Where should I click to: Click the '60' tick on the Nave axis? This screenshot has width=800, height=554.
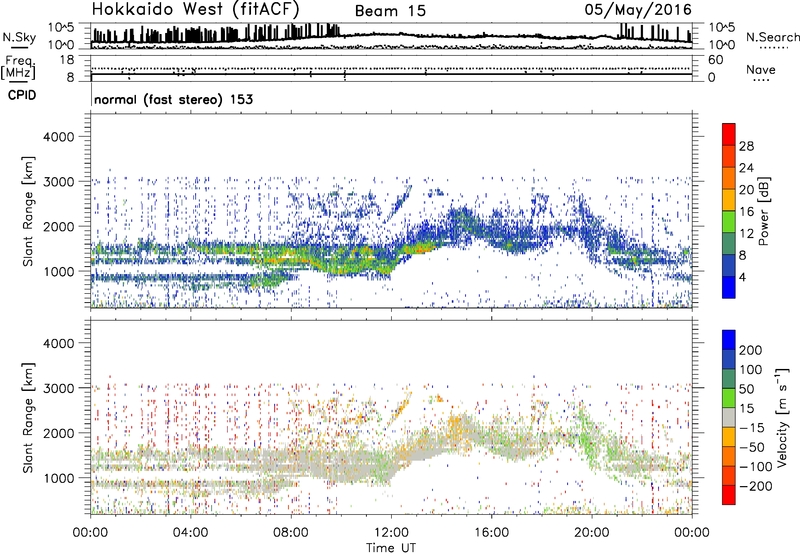click(x=715, y=60)
